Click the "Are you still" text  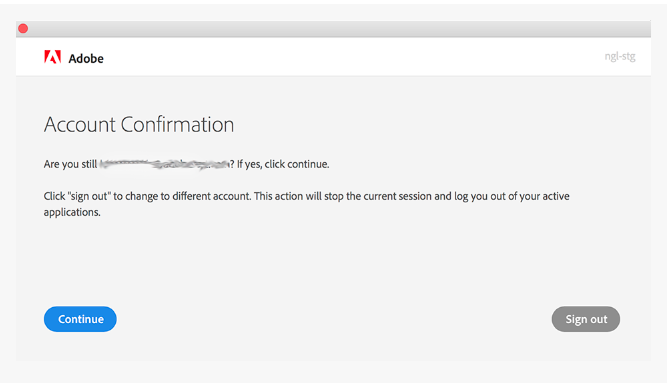70,164
